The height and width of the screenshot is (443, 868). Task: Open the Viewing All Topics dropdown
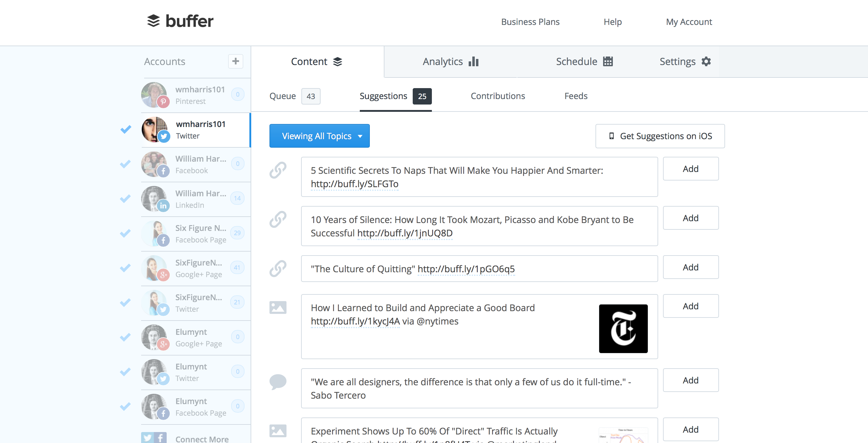(319, 136)
